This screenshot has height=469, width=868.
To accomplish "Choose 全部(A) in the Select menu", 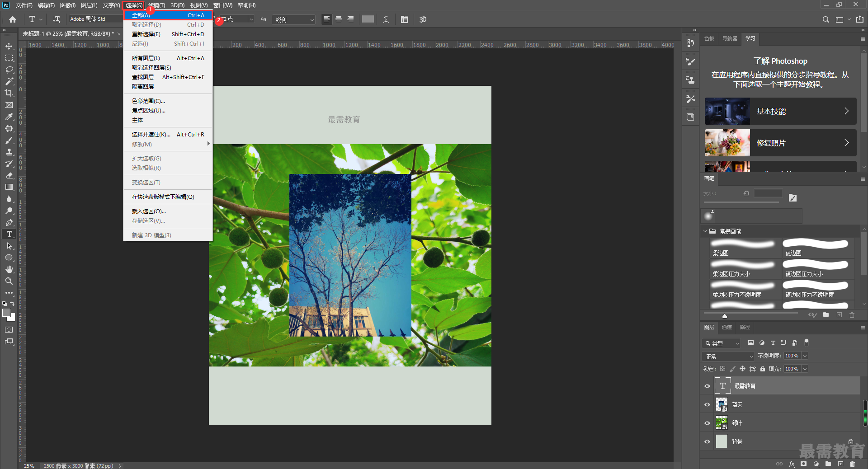I will 168,15.
